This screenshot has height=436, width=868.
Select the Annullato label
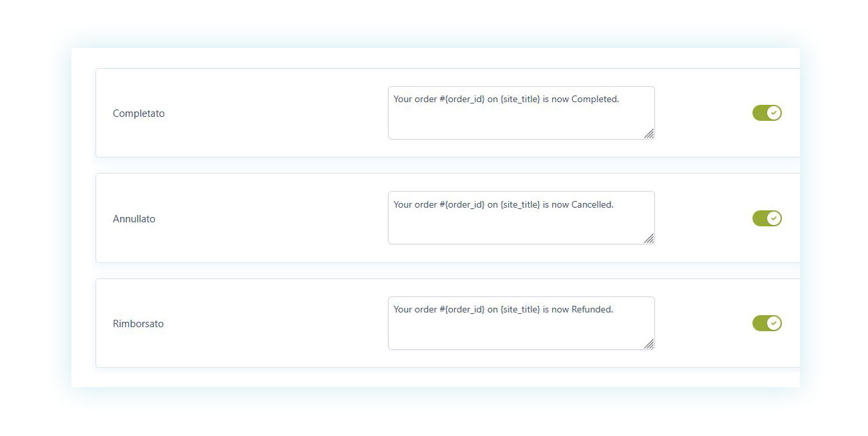[134, 218]
